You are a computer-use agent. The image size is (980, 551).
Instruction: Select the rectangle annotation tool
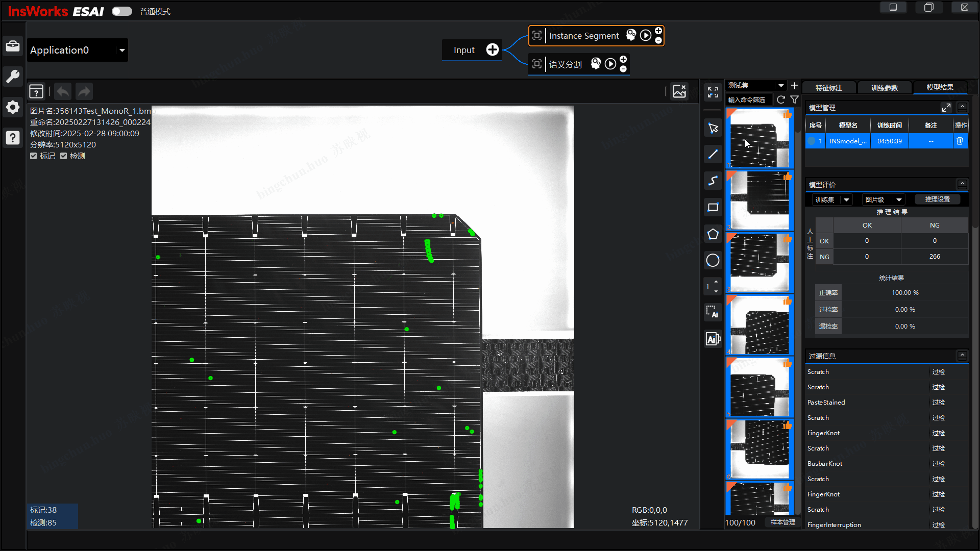tap(713, 207)
